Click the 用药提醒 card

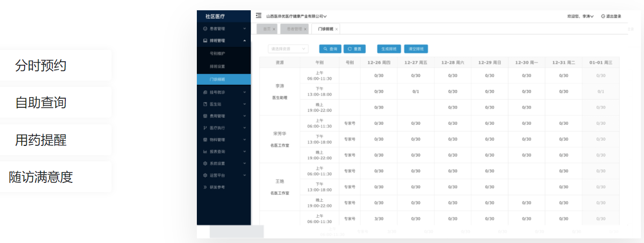[x=56, y=140]
